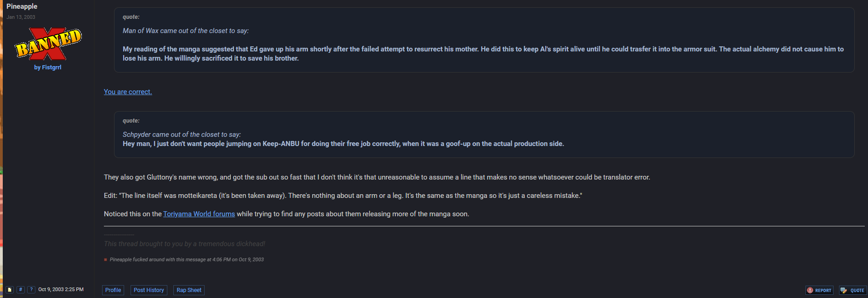Screen dimensions: 868x298
Task: Click the 'by Fistgrrl' link under the avatar
Action: [48, 67]
